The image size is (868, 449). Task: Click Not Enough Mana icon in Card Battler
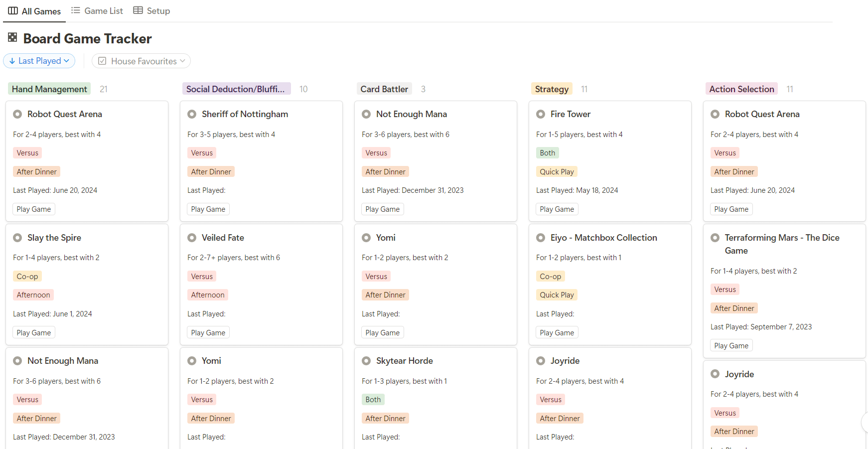366,114
